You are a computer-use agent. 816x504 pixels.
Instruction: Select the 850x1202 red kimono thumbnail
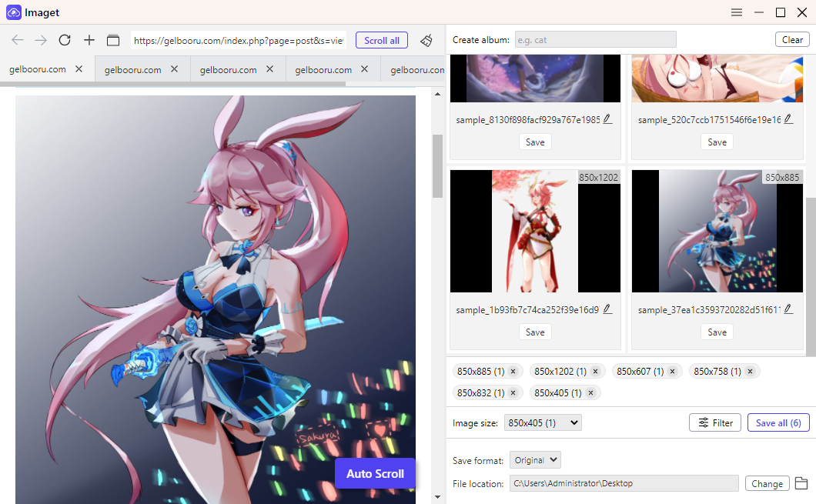click(535, 231)
